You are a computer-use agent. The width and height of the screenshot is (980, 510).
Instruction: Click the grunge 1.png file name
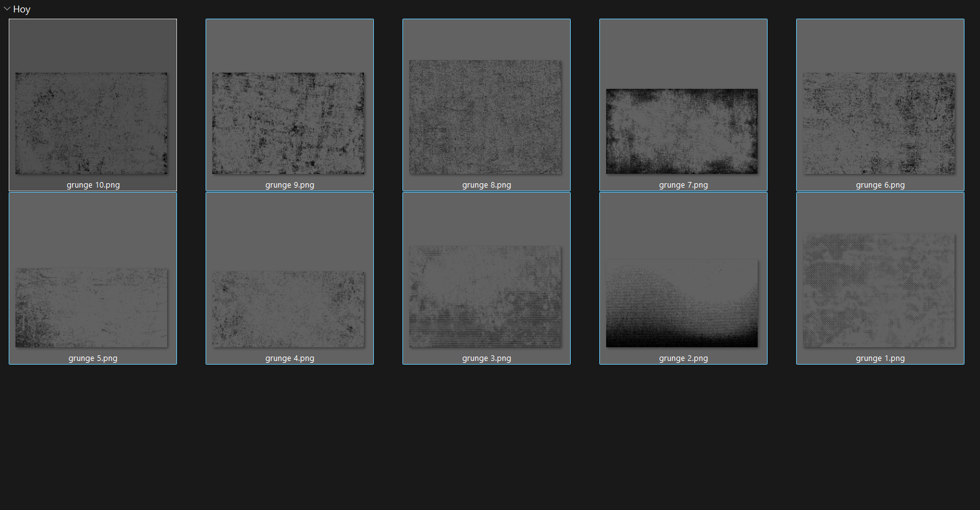click(881, 358)
